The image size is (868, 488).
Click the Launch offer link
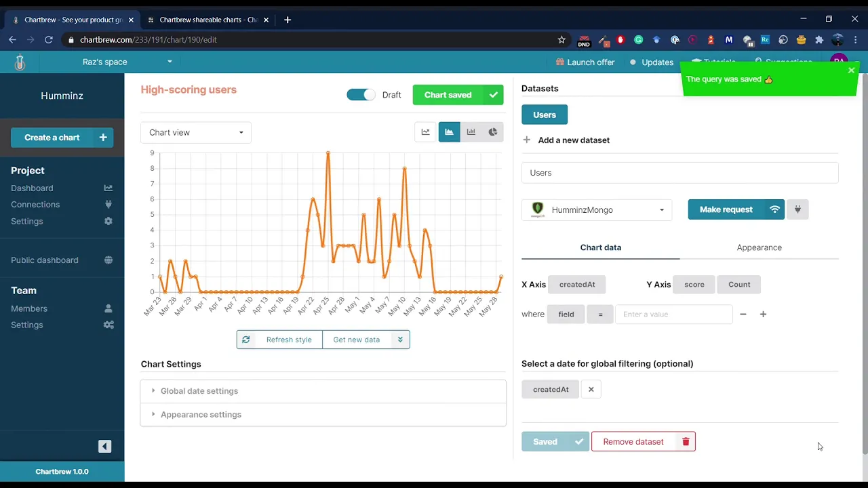pos(585,62)
